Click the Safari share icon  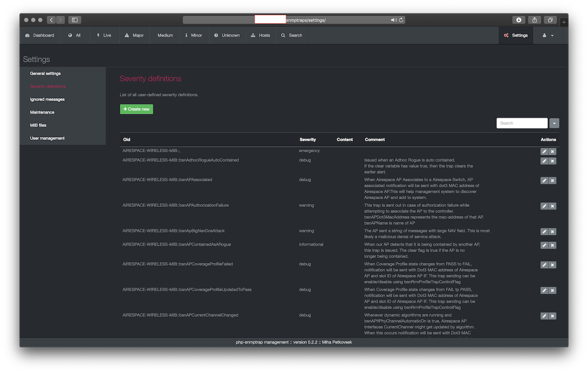534,20
